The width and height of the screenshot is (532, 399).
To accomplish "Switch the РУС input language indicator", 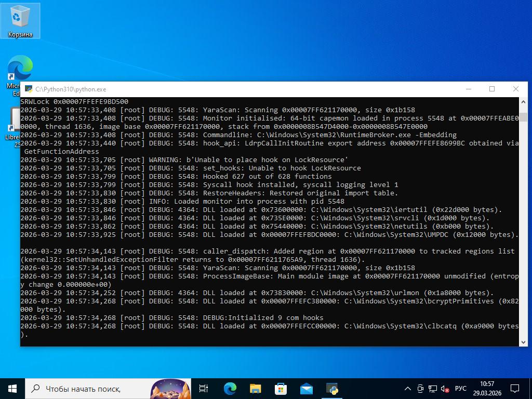I will (460, 389).
